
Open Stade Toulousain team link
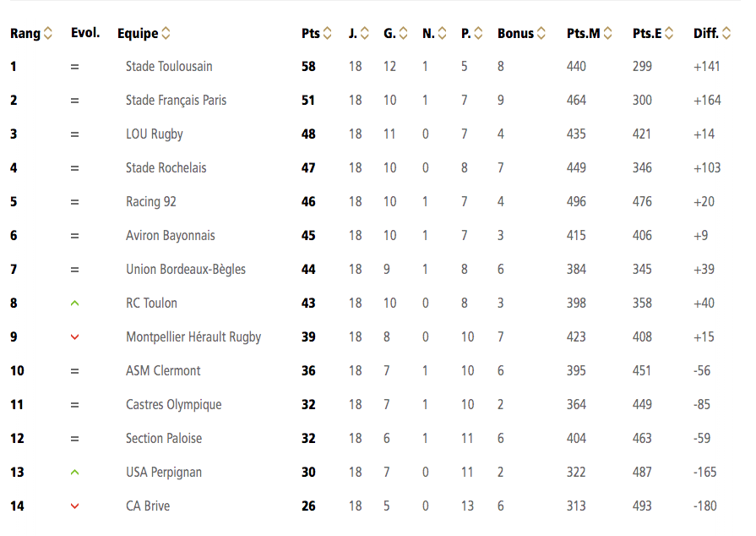(169, 67)
